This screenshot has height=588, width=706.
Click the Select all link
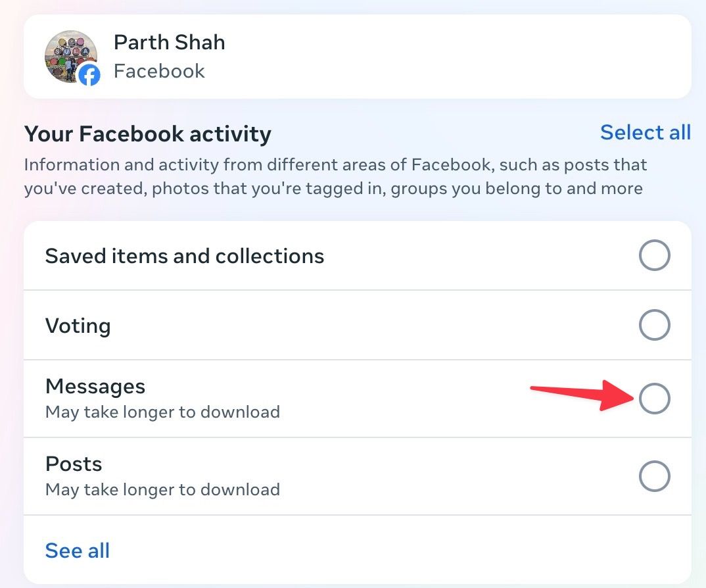point(645,132)
